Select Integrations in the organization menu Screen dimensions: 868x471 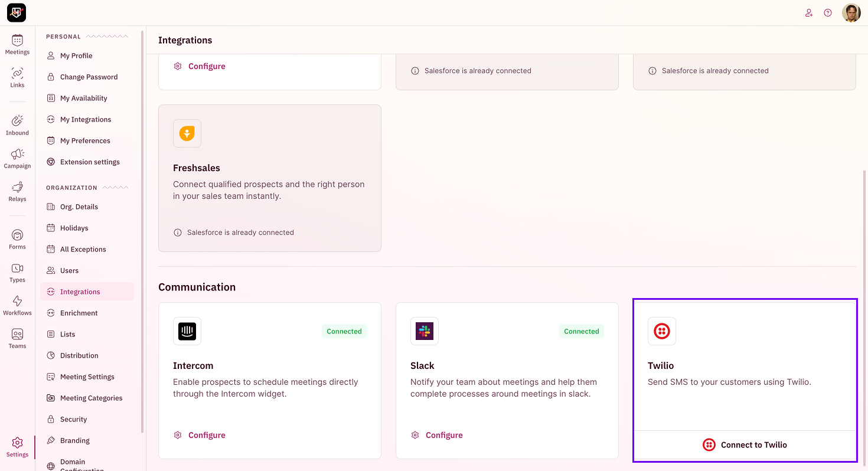(x=87, y=292)
